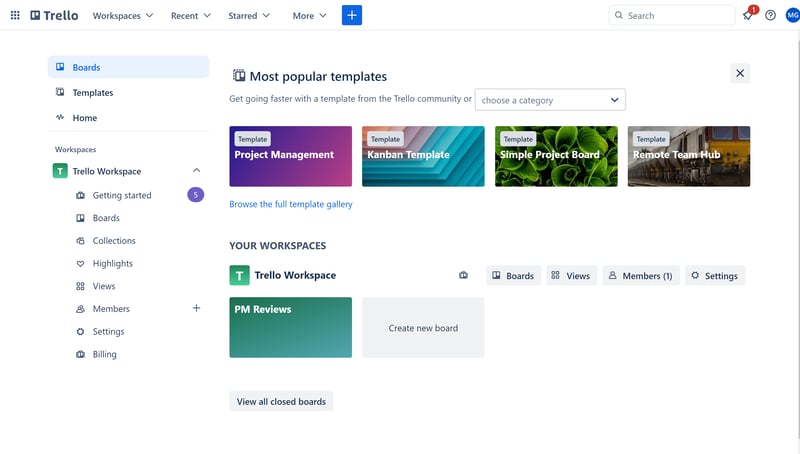Viewport: 800px width, 454px height.
Task: Click the search magnifier icon
Action: coord(618,15)
